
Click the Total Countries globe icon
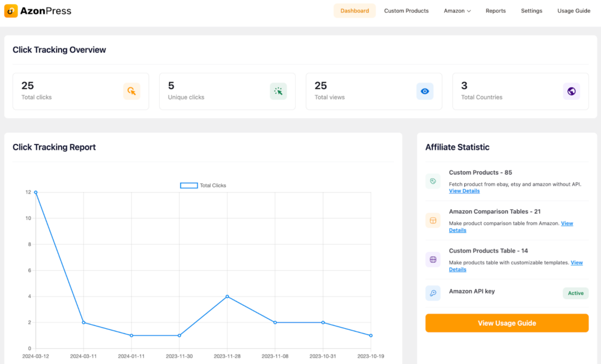(x=571, y=91)
